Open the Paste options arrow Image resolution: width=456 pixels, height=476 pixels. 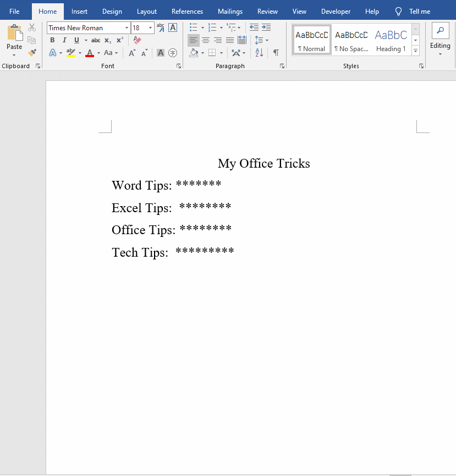[14, 56]
